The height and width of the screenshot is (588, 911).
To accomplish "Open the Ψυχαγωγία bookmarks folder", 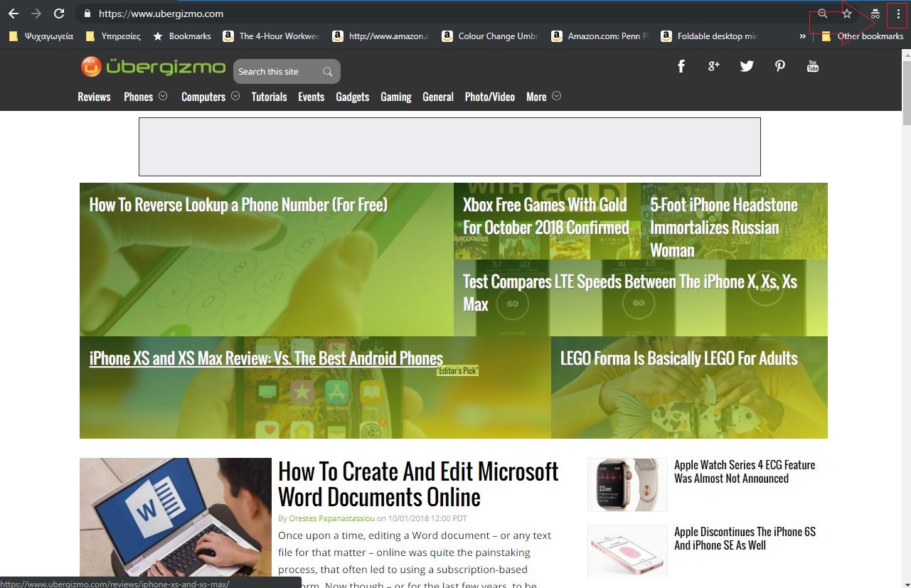I will [41, 36].
